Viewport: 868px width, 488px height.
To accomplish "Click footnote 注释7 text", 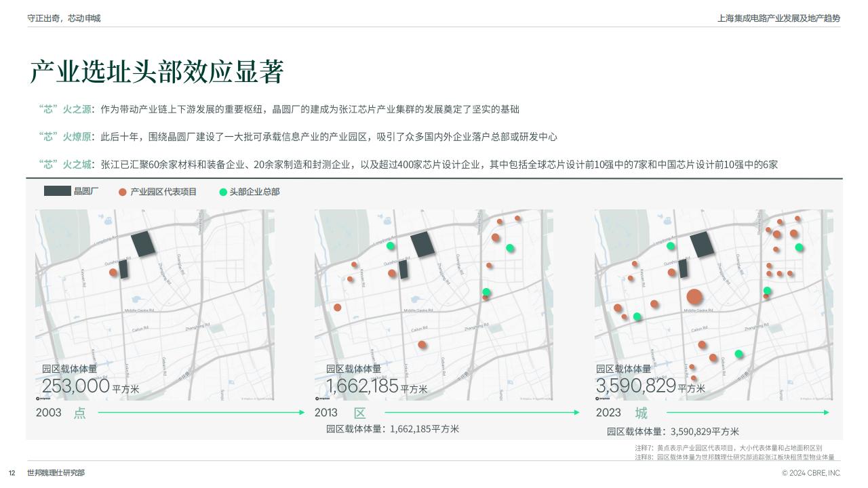I will pos(728,448).
